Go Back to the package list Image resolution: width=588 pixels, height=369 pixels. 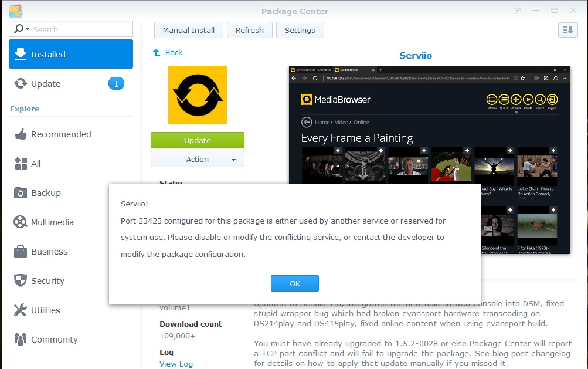tap(168, 53)
